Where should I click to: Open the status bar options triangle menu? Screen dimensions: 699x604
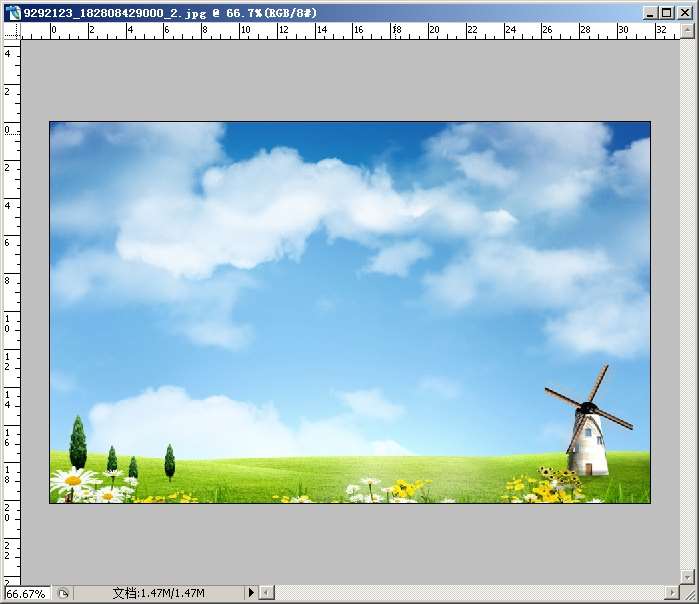click(x=251, y=593)
